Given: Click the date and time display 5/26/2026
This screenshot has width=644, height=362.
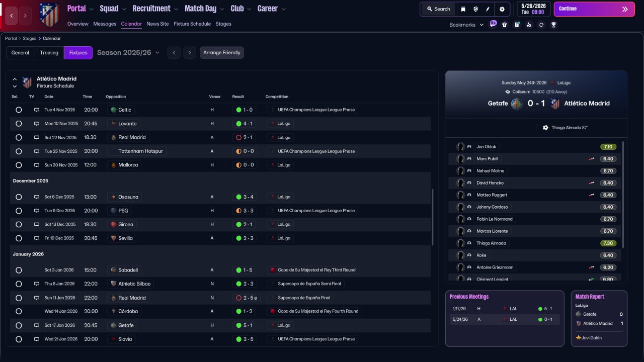Looking at the screenshot, I should [x=533, y=9].
